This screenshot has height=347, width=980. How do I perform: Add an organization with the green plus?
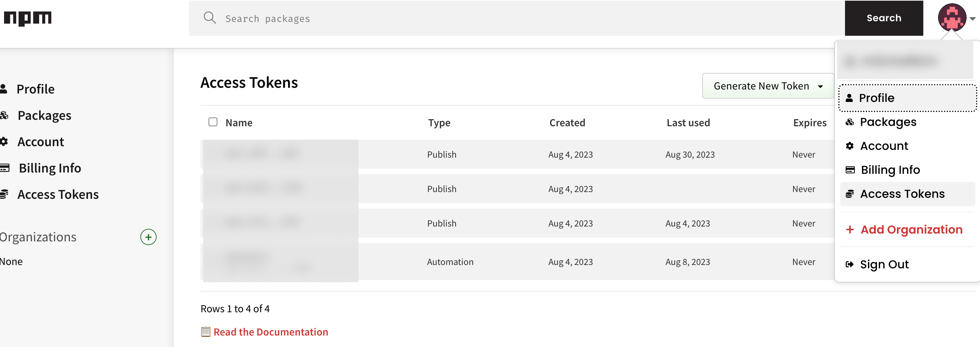(x=148, y=237)
